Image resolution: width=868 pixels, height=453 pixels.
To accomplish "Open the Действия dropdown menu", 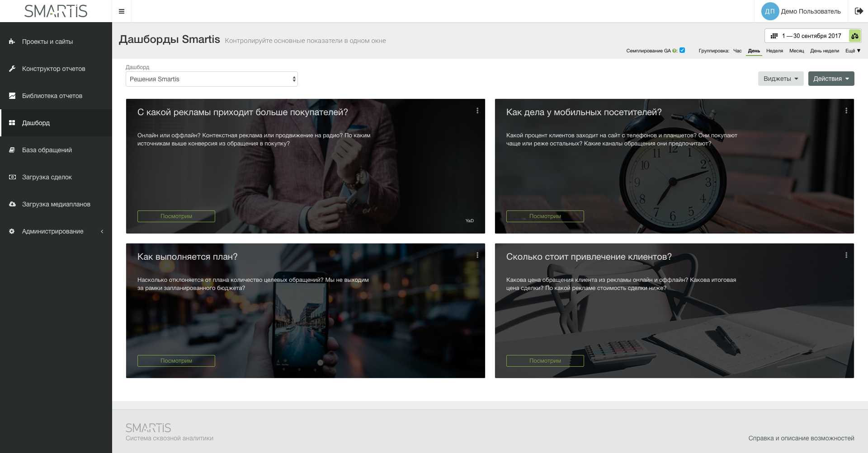I will click(x=831, y=79).
